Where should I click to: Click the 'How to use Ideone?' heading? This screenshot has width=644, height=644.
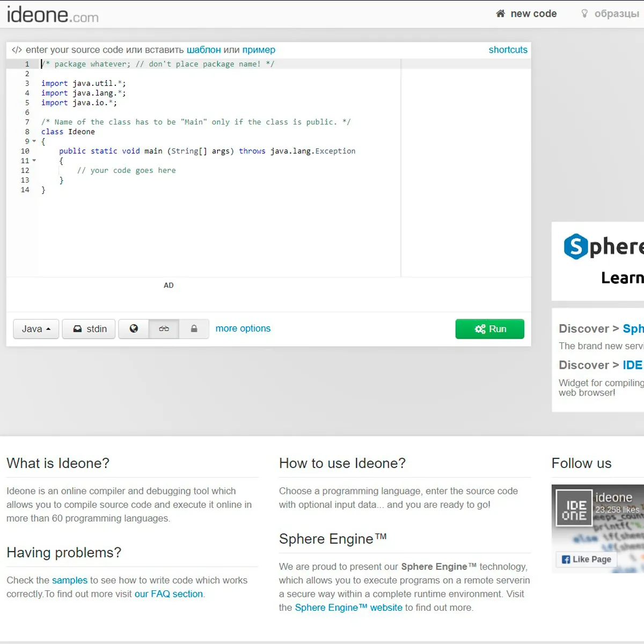pyautogui.click(x=342, y=463)
